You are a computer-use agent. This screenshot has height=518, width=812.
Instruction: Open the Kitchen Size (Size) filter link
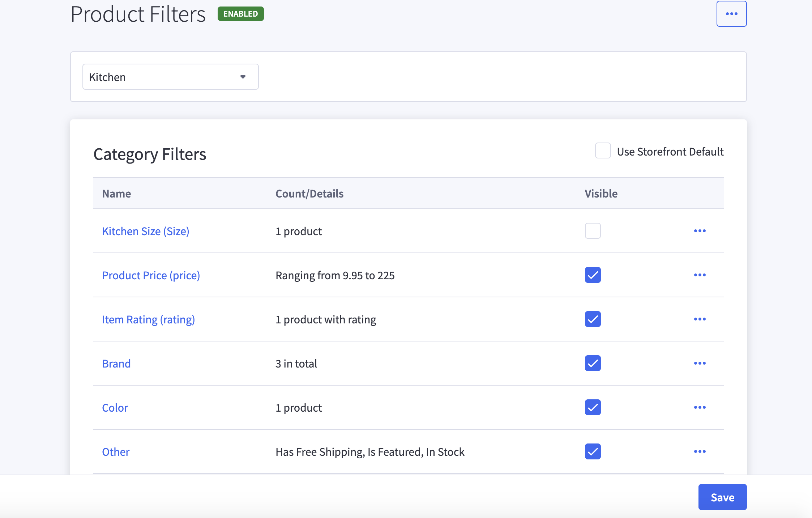[146, 231]
